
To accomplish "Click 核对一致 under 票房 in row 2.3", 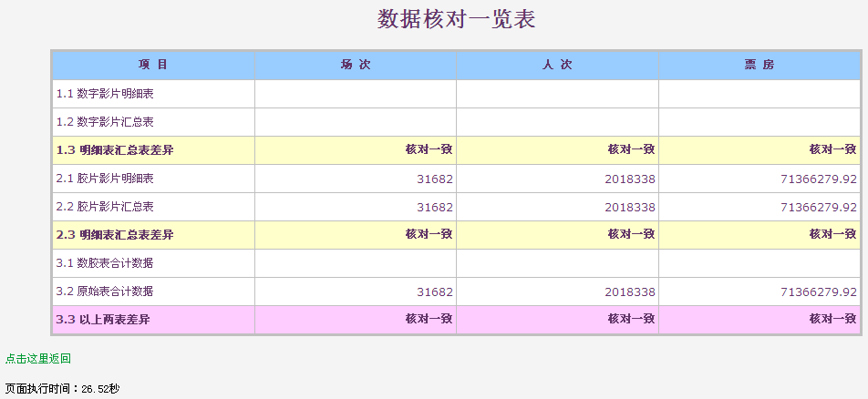I will point(833,234).
